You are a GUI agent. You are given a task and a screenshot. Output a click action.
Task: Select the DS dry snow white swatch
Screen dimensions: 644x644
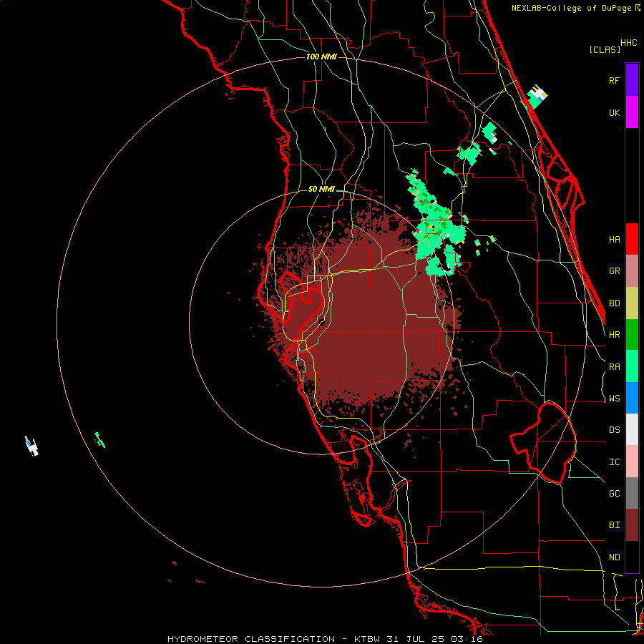[x=632, y=429]
